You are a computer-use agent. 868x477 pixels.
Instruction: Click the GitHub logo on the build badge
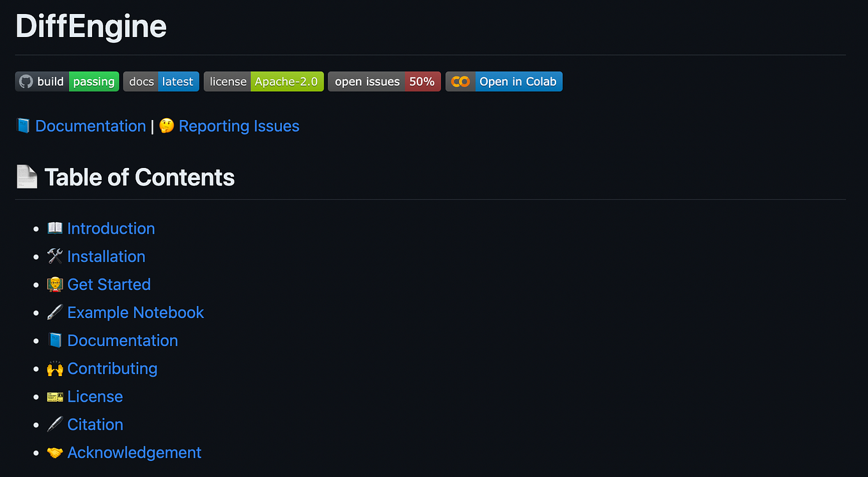tap(24, 81)
